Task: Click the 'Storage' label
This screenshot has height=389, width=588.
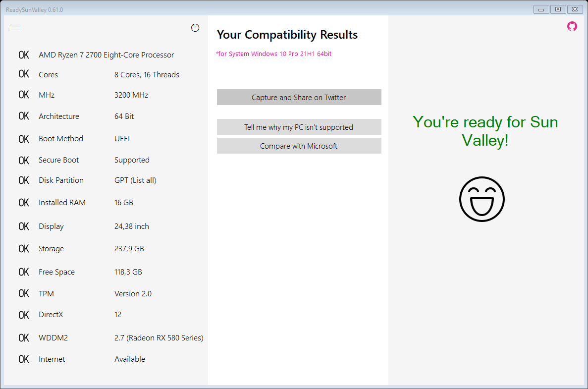Action: pos(52,249)
